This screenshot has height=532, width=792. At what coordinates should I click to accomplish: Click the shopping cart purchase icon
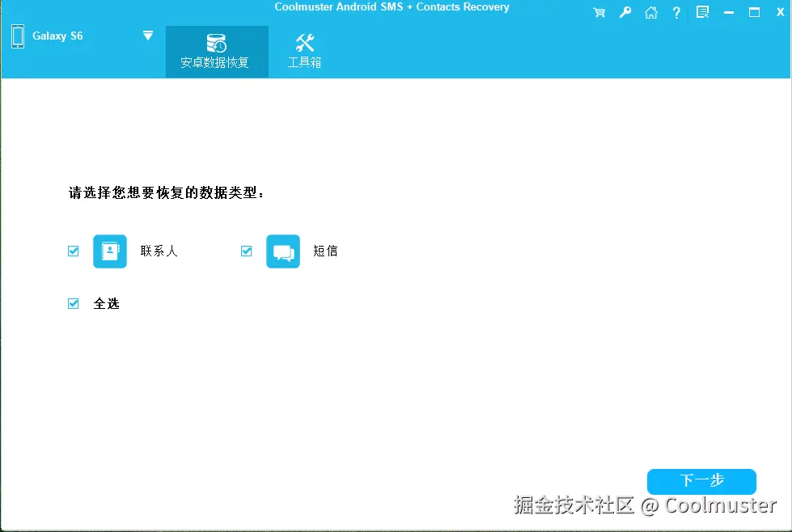(x=599, y=12)
